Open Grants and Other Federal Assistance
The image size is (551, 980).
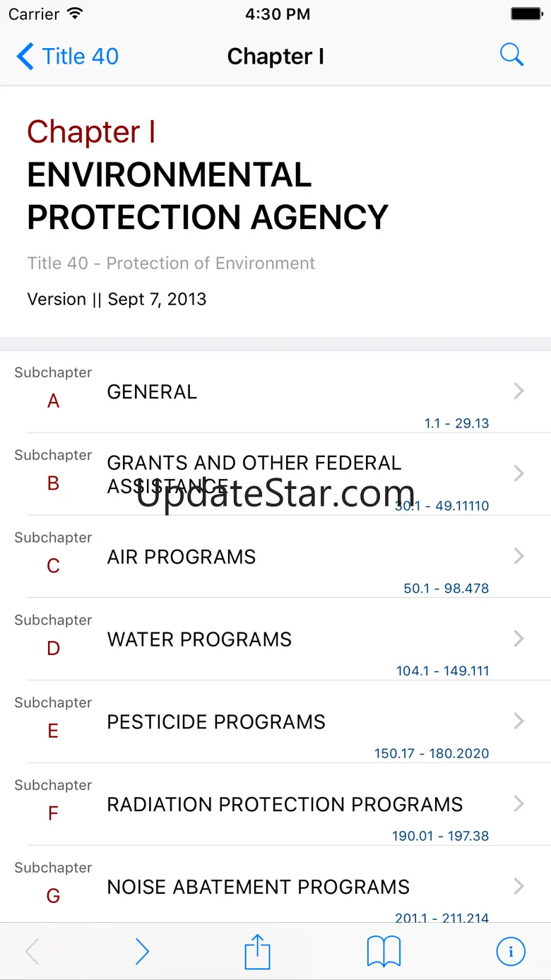[254, 473]
